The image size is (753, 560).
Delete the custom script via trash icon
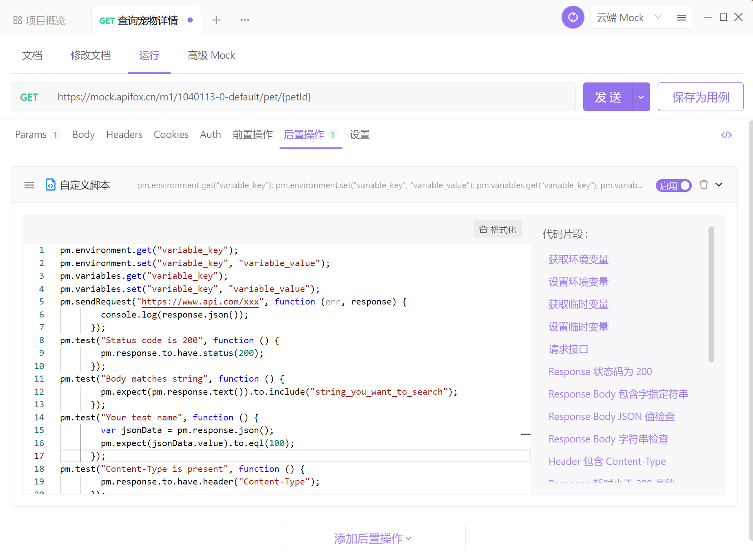704,184
